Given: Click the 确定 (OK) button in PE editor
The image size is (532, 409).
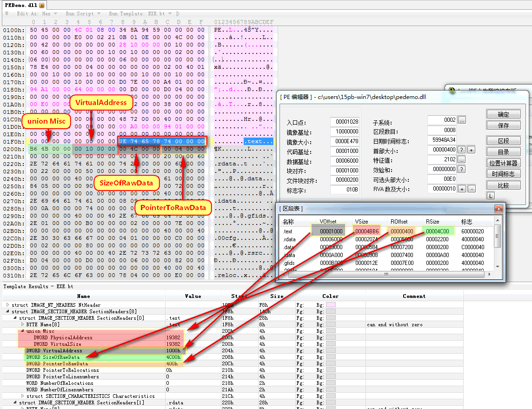Looking at the screenshot, I should (x=504, y=115).
